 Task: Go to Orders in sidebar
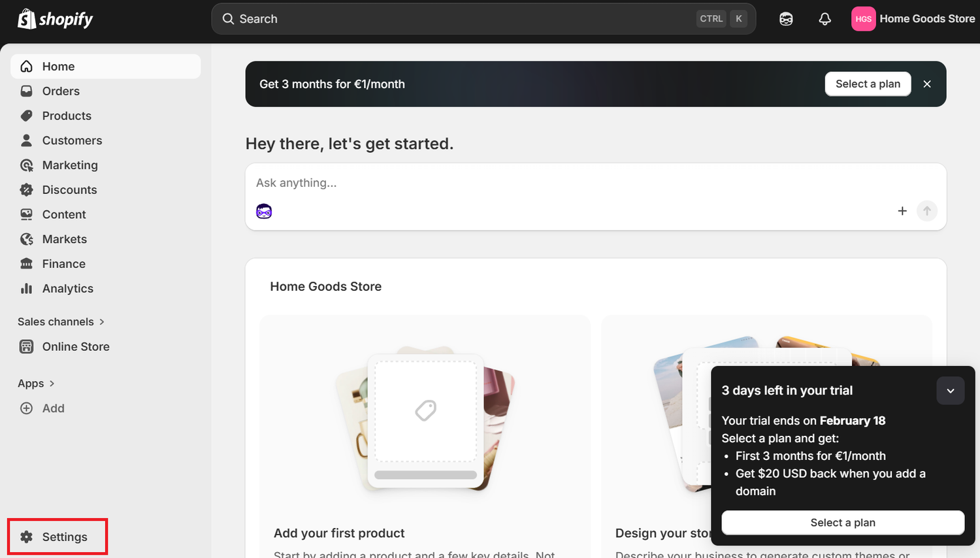[61, 91]
